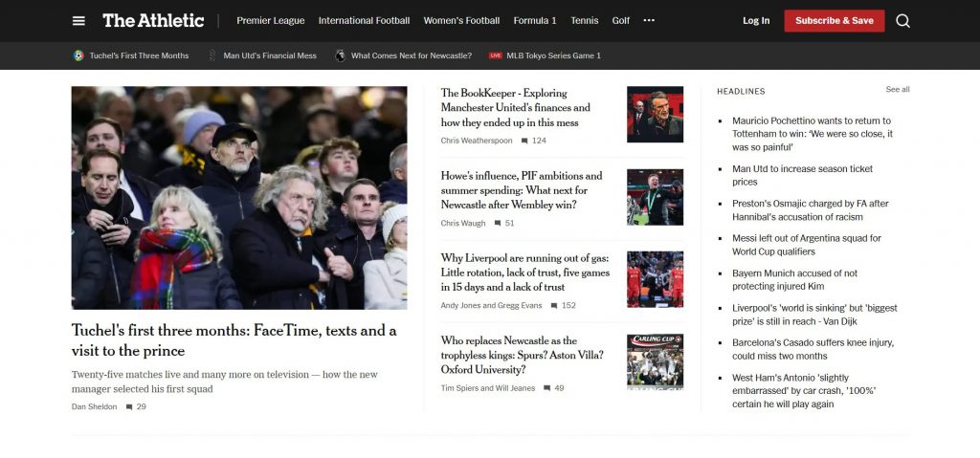The image size is (980, 458).
Task: Click the LIVE badge for MLB Tokyo Series
Action: (x=496, y=55)
